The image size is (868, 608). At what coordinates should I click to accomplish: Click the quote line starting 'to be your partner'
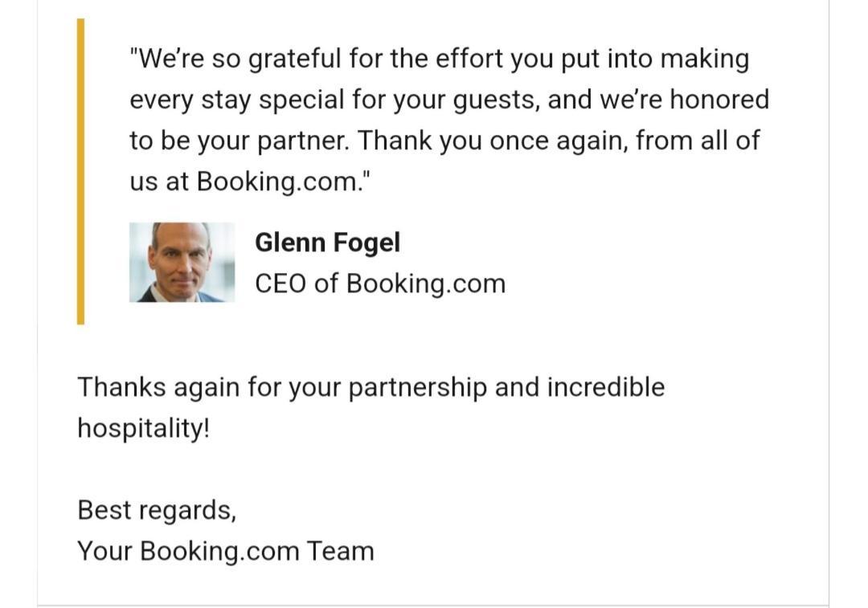tap(444, 141)
